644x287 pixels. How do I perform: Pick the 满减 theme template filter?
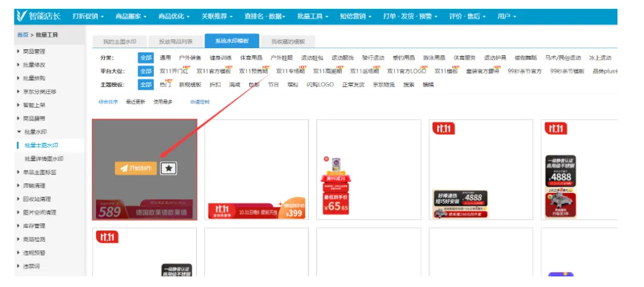(234, 85)
